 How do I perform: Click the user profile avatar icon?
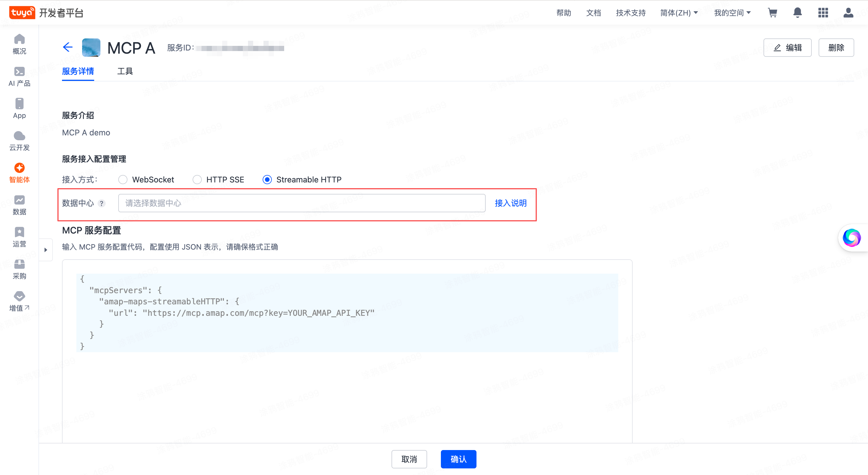(848, 13)
